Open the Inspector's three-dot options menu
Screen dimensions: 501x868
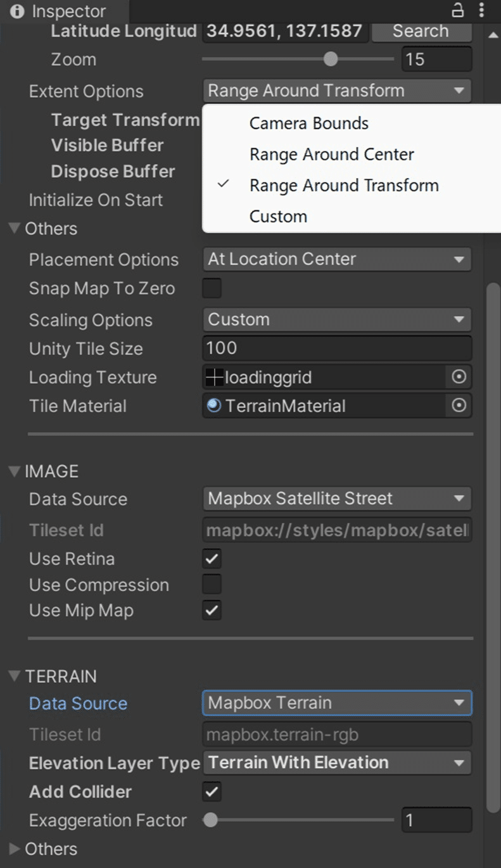click(483, 11)
